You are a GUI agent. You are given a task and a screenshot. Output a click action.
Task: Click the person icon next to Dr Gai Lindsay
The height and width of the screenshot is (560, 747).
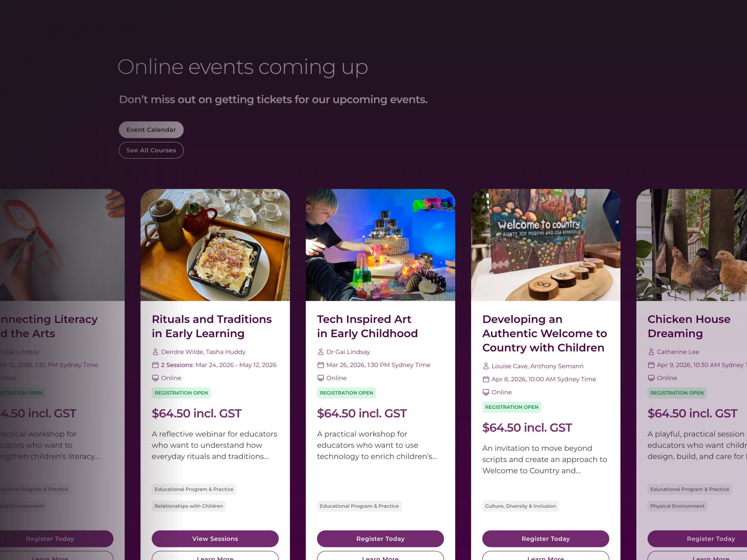coord(320,352)
